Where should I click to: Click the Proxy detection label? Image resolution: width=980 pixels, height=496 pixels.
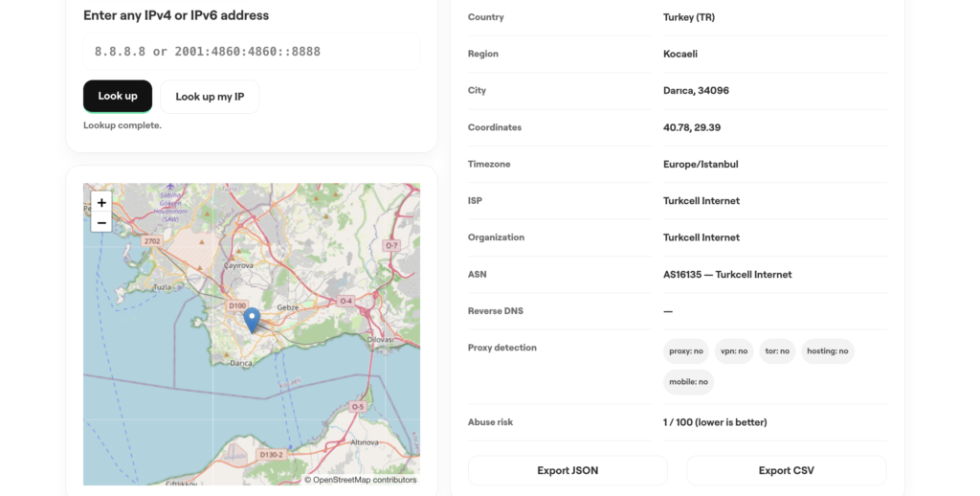point(501,348)
